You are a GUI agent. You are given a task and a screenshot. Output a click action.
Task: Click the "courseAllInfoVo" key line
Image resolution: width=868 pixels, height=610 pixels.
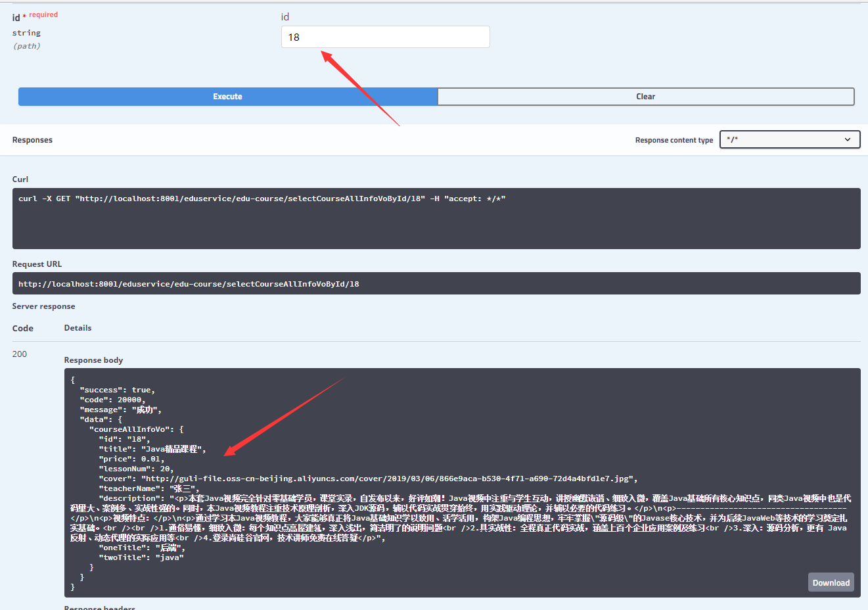(x=137, y=429)
